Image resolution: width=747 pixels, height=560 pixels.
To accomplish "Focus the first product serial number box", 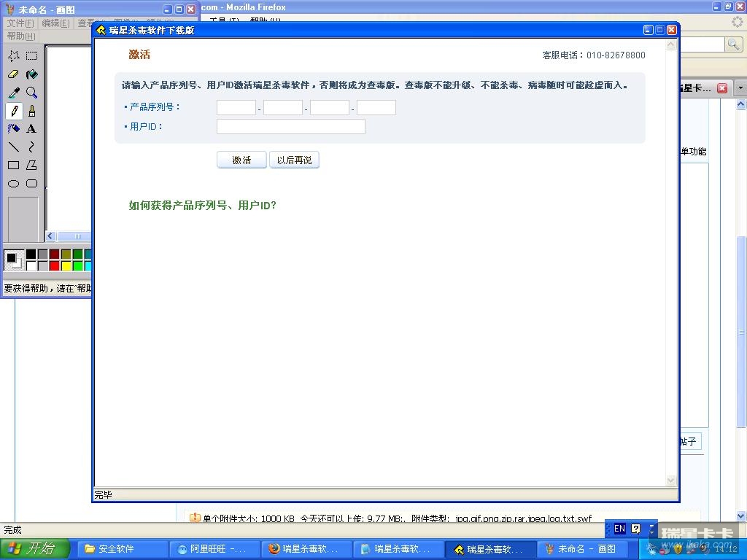I will (x=236, y=107).
